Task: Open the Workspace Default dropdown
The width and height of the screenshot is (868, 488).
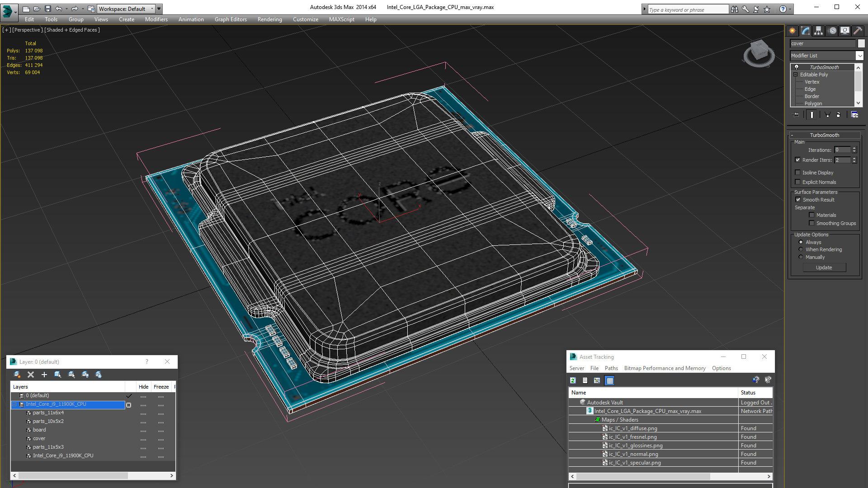Action: [127, 9]
